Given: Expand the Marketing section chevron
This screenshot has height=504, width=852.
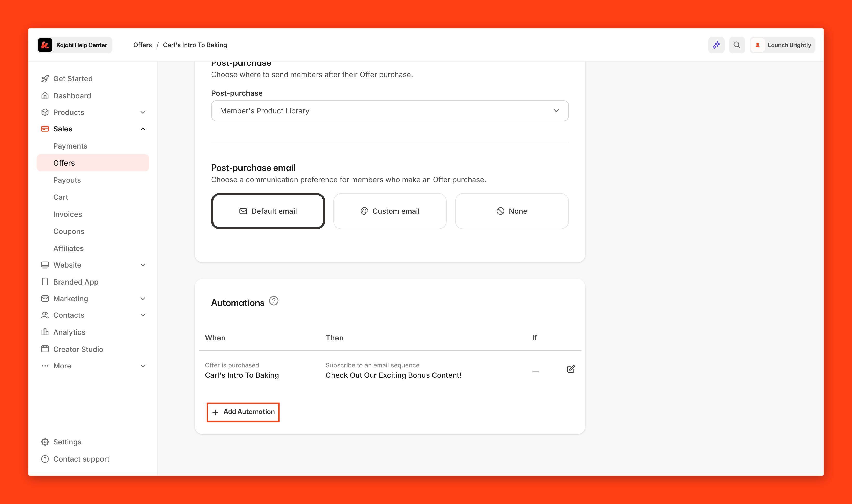Looking at the screenshot, I should coord(143,299).
